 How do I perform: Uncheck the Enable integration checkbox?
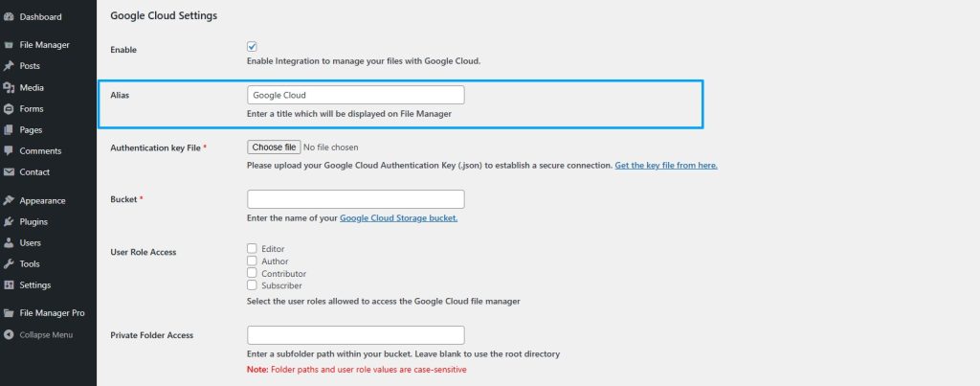coord(252,46)
